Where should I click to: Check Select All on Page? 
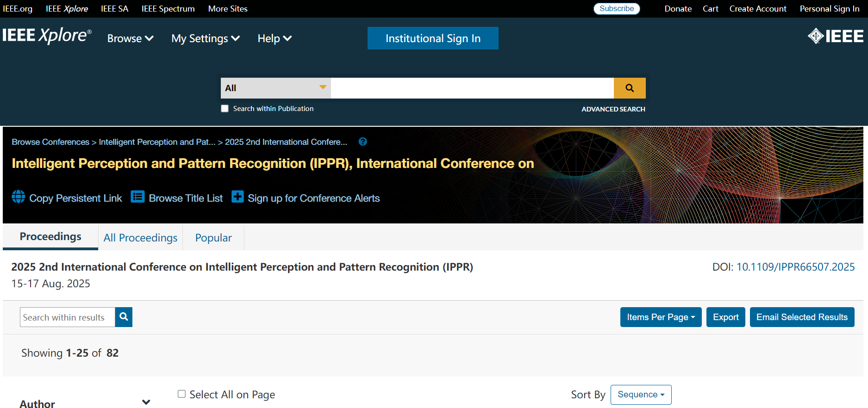[x=182, y=394]
